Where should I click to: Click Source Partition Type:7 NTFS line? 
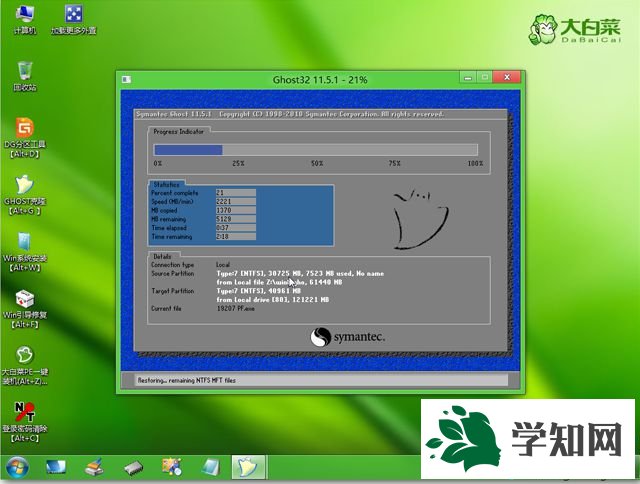[x=300, y=273]
